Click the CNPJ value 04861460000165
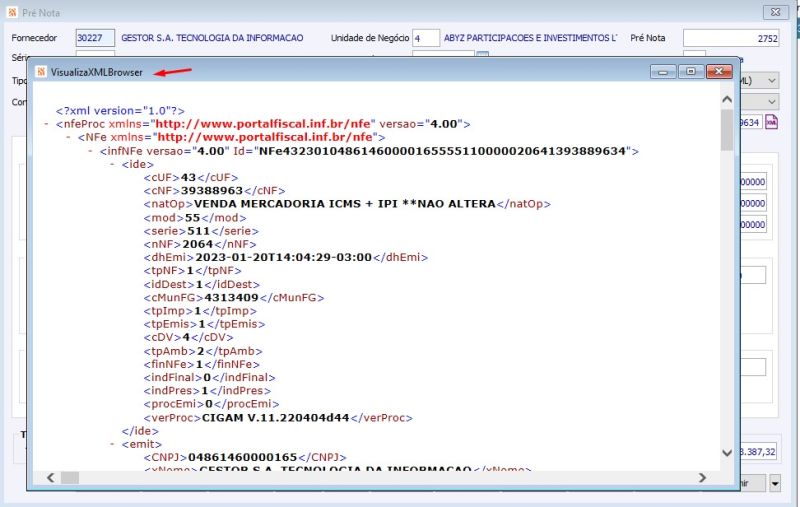The image size is (800, 507). click(242, 458)
